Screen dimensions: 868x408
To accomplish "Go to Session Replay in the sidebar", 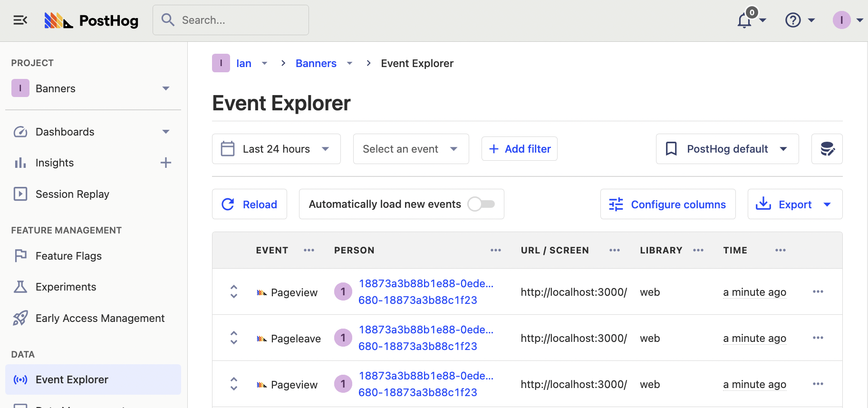I will tap(72, 194).
